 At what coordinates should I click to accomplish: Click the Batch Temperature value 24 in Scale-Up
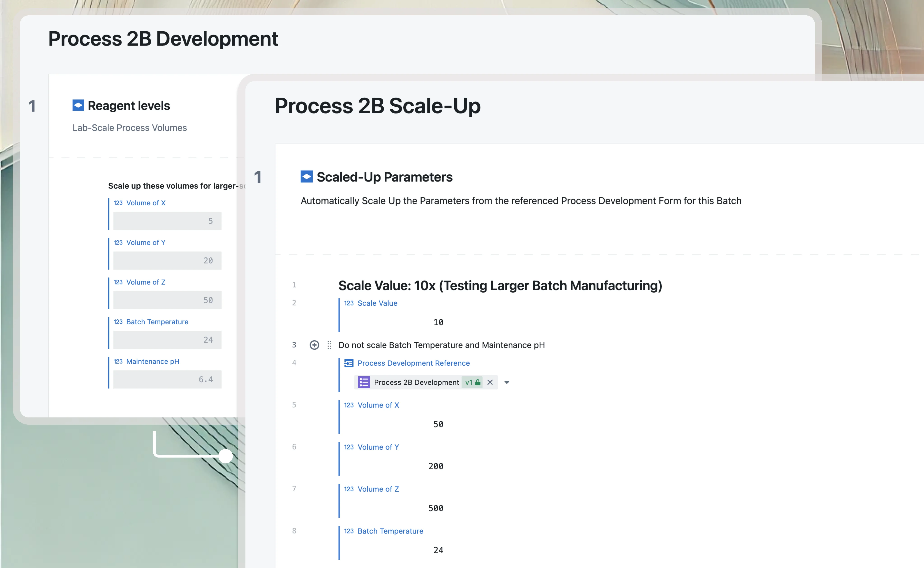[438, 550]
